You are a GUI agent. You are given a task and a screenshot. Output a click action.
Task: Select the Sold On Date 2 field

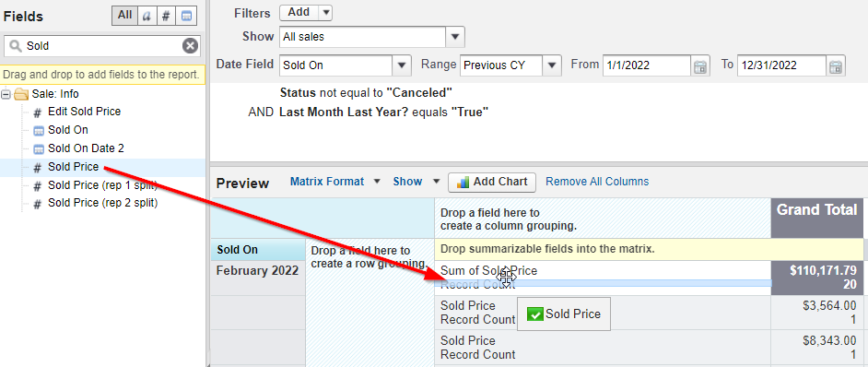click(86, 148)
